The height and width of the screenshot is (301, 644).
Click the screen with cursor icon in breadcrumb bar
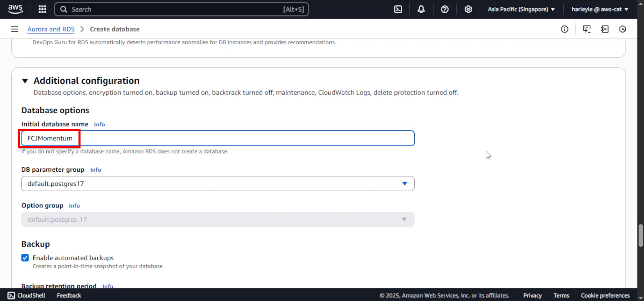click(x=587, y=29)
